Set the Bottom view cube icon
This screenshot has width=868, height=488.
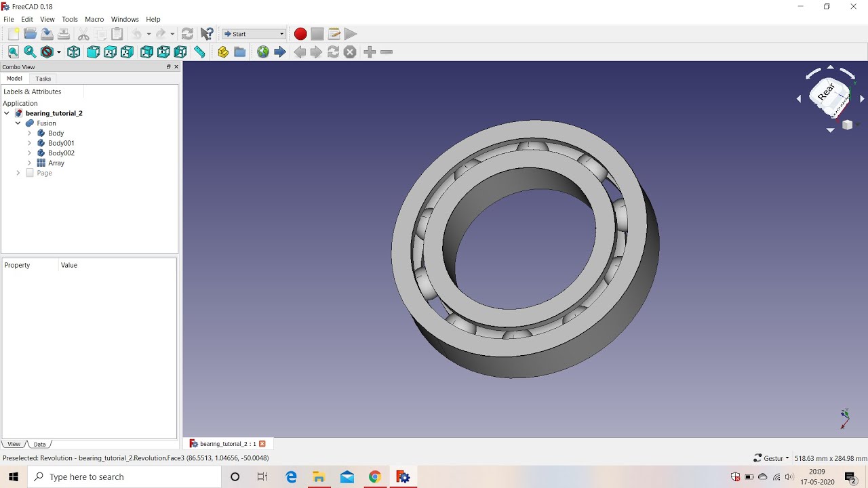point(163,52)
